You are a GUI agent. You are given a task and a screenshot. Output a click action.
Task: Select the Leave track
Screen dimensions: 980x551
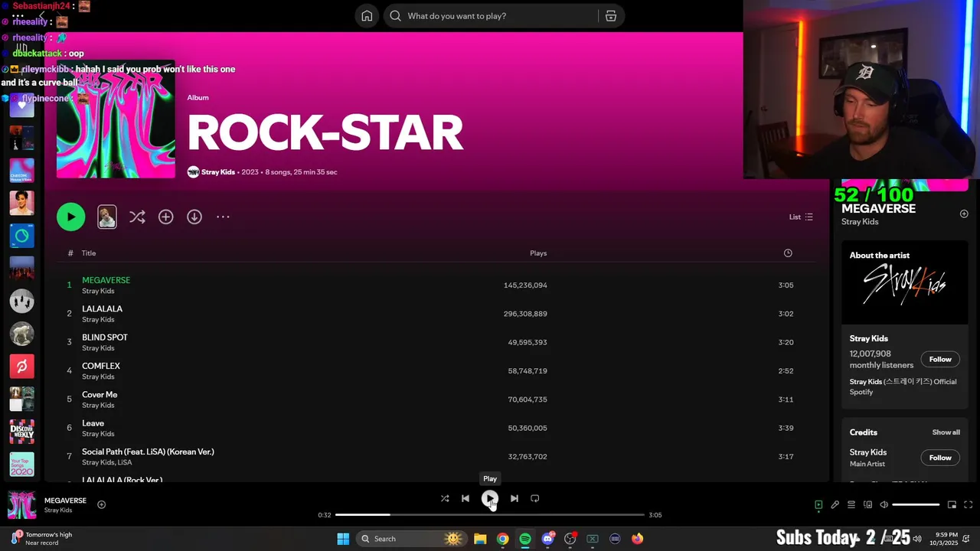coord(436,428)
